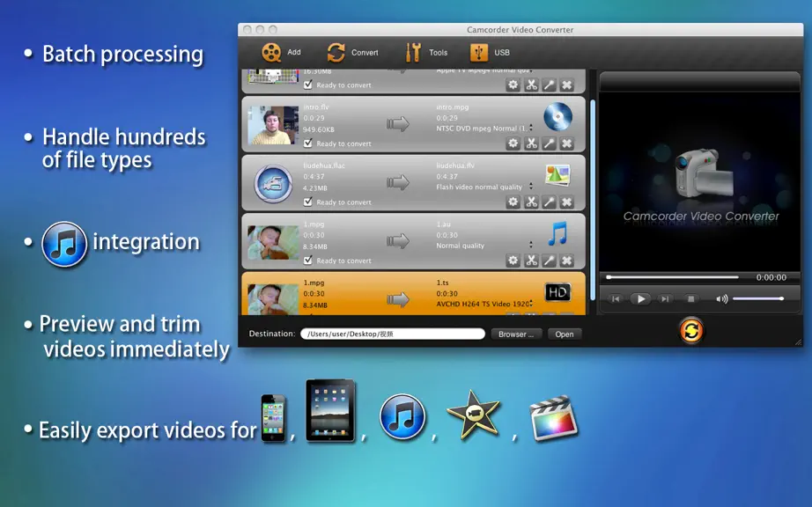Click the scissors icon in the Apple TV row
This screenshot has width=812, height=507.
pos(531,84)
